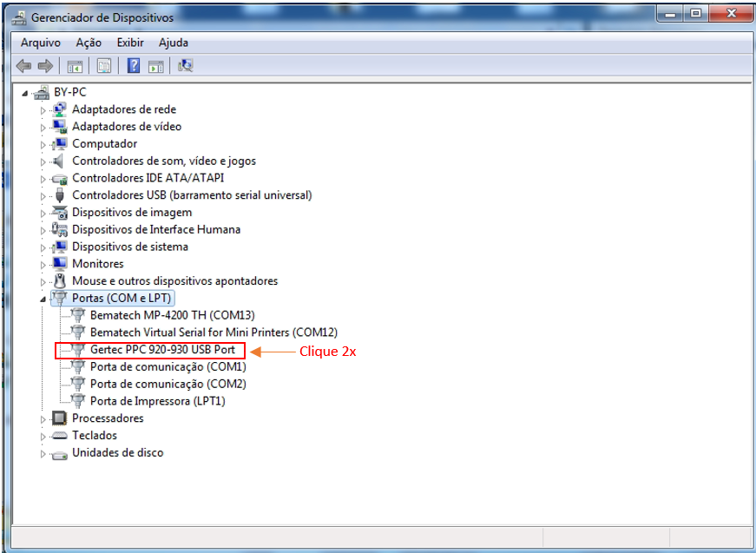Expand Unidades de disco node
Screen dimensions: 756x553
[x=43, y=454]
